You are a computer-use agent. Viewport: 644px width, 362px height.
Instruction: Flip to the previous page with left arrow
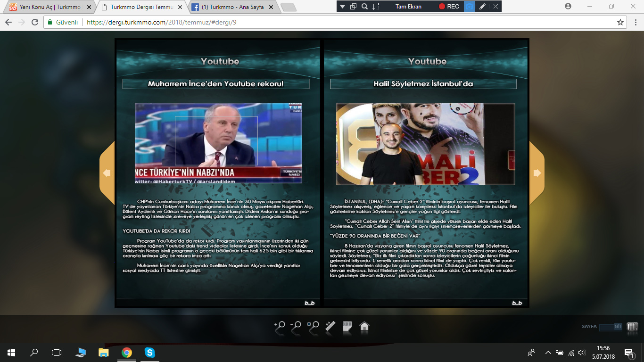click(x=107, y=173)
